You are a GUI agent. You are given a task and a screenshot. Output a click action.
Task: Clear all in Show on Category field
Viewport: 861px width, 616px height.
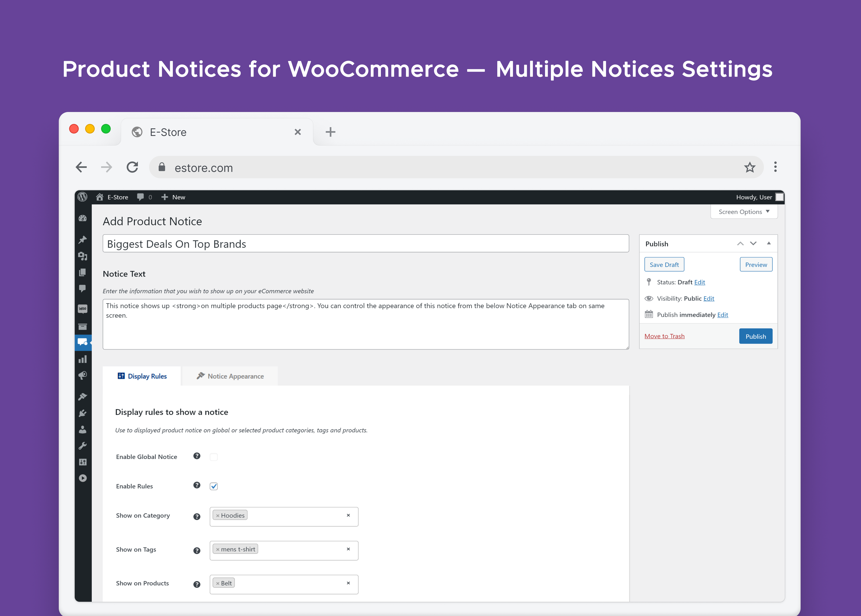click(x=348, y=515)
